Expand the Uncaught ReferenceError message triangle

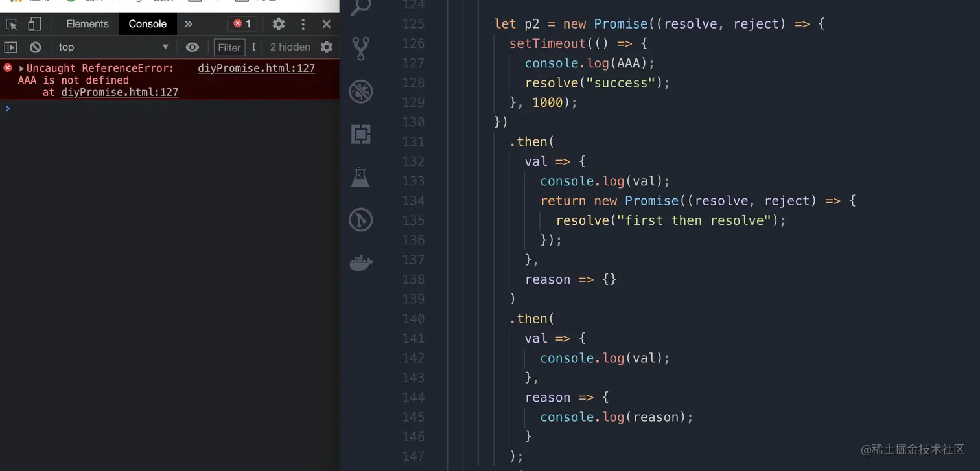[x=21, y=69]
